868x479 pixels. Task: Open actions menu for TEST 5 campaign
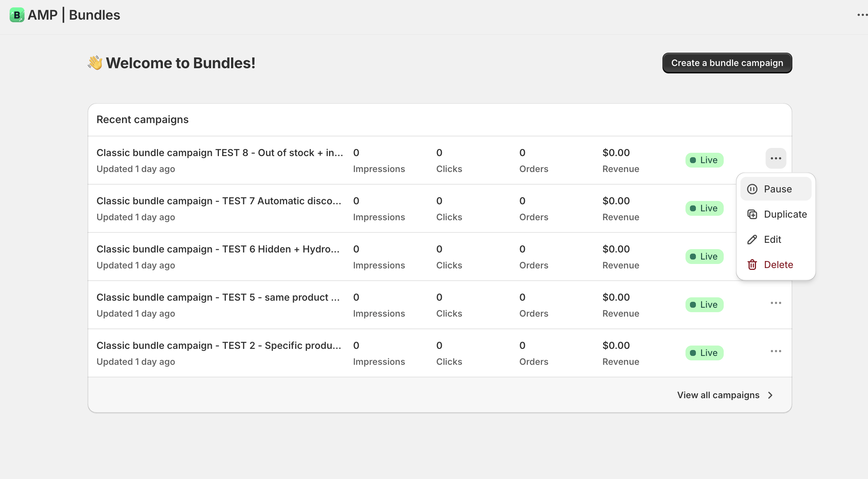[x=776, y=303]
